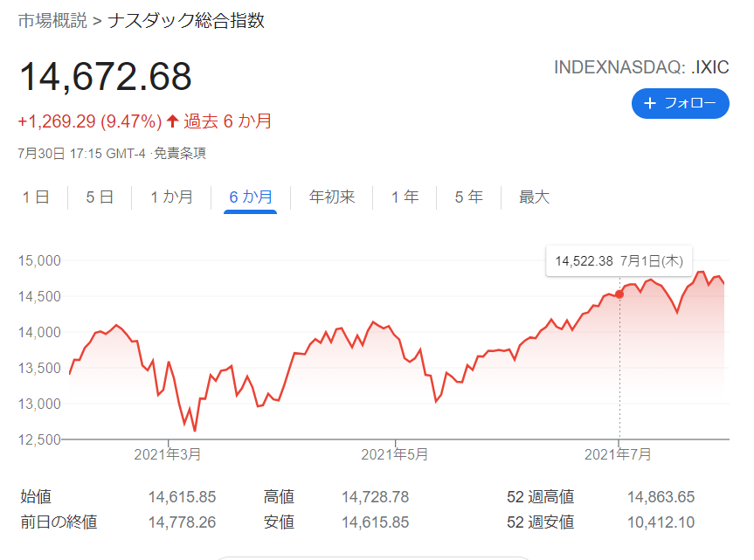Click the 前日の終値 label

(59, 522)
